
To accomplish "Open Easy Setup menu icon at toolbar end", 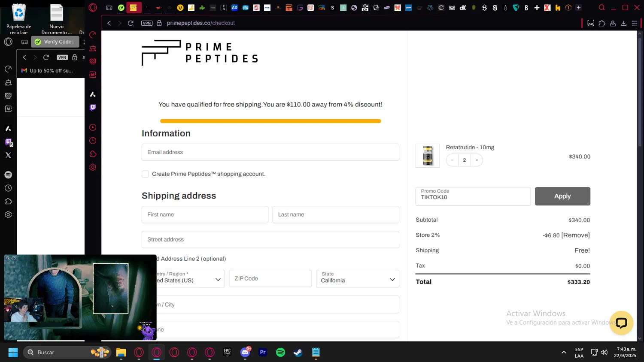I will click(635, 23).
